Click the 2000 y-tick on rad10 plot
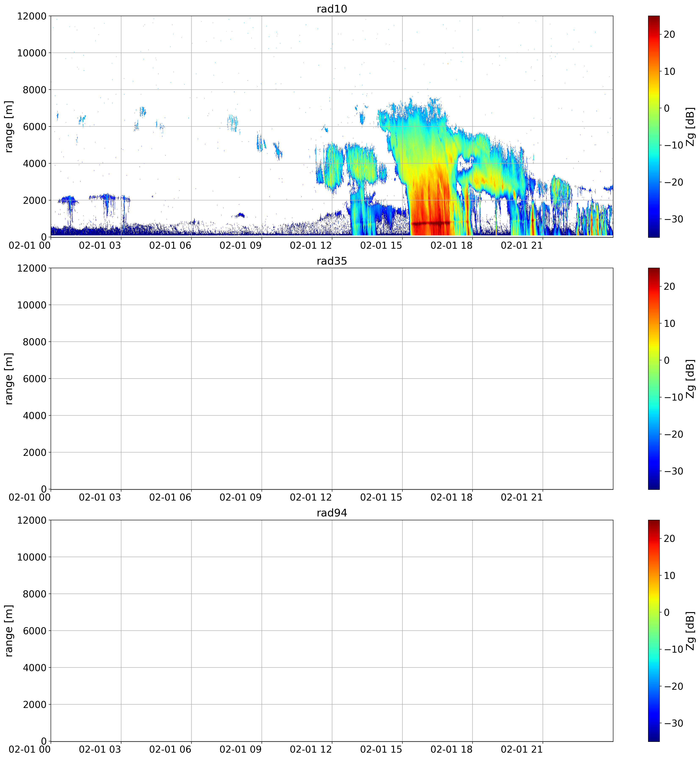Viewport: 700px width, 759px height. click(35, 200)
